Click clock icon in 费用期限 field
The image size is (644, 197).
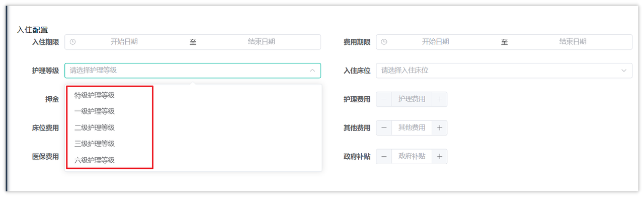384,42
